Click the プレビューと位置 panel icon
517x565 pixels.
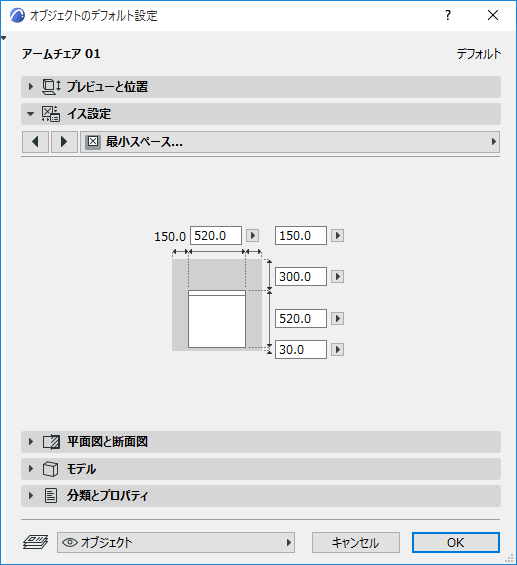coord(51,87)
